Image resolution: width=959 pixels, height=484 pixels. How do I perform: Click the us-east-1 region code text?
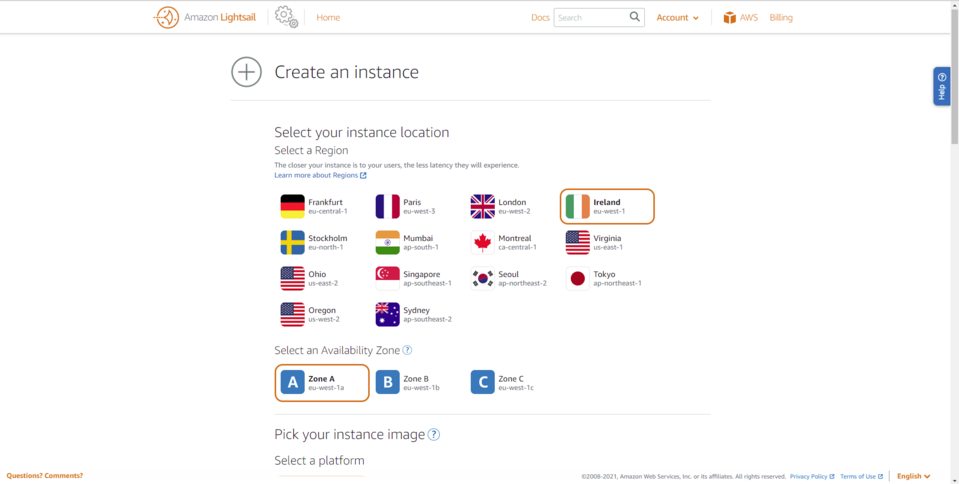tap(608, 248)
